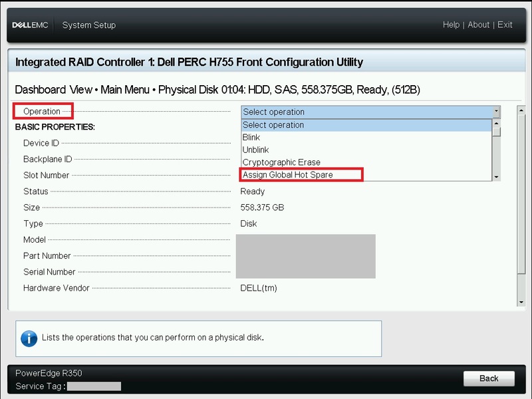This screenshot has width=532, height=399.
Task: Click the Dell EMC logo
Action: (30, 25)
